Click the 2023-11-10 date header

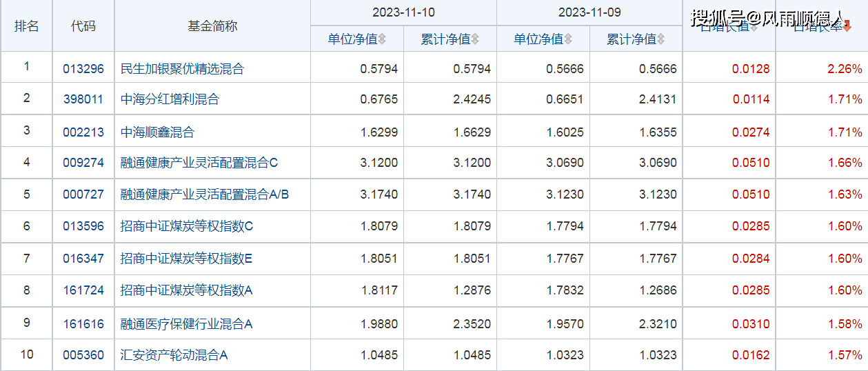pos(403,12)
